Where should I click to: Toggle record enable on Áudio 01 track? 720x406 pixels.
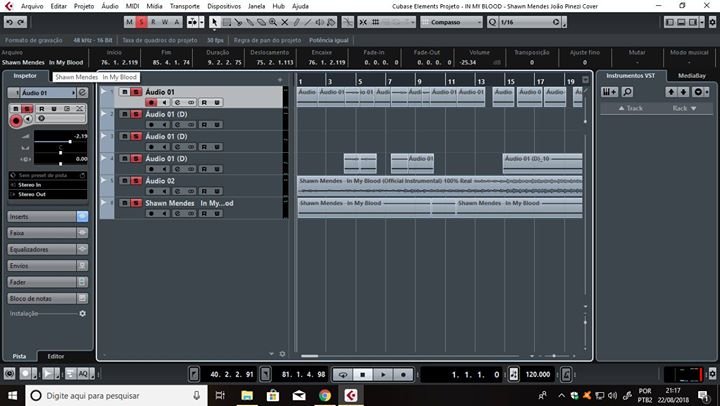click(151, 102)
